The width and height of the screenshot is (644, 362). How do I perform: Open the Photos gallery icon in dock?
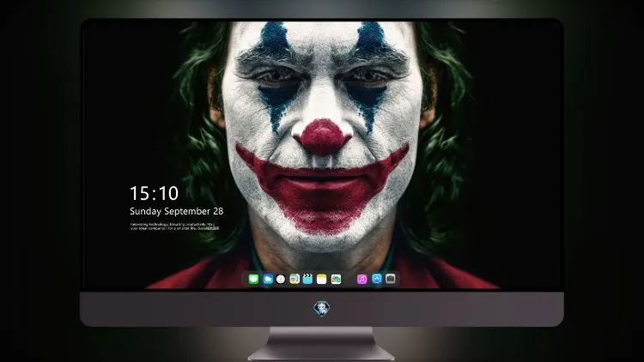point(336,279)
